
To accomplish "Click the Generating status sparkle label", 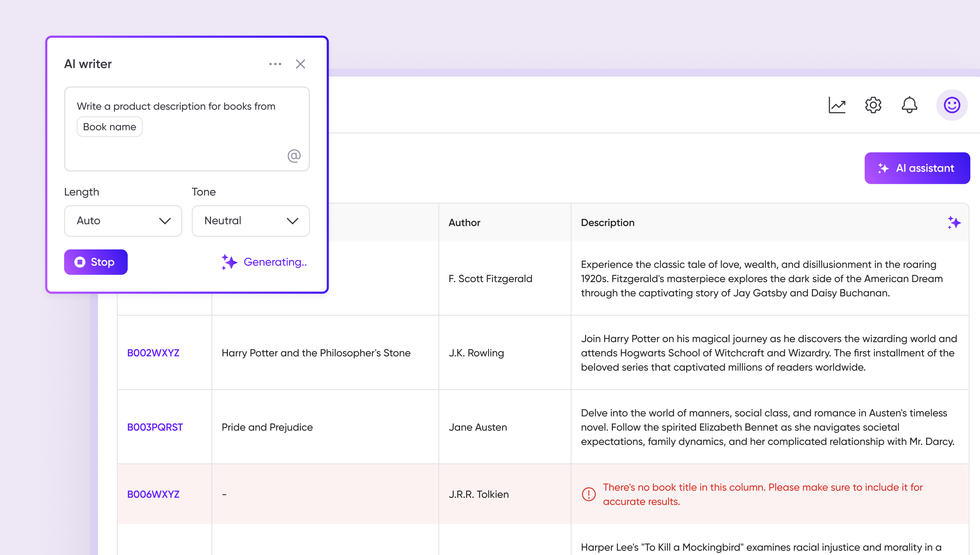I will coord(264,262).
